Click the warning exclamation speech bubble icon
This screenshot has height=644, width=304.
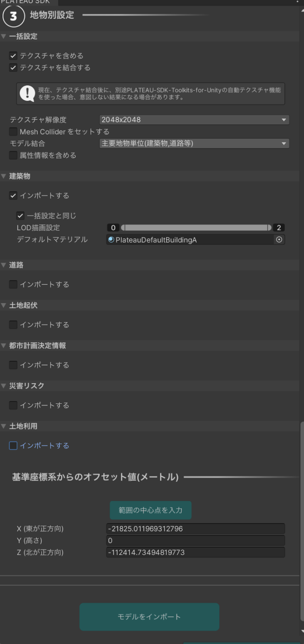coord(27,94)
